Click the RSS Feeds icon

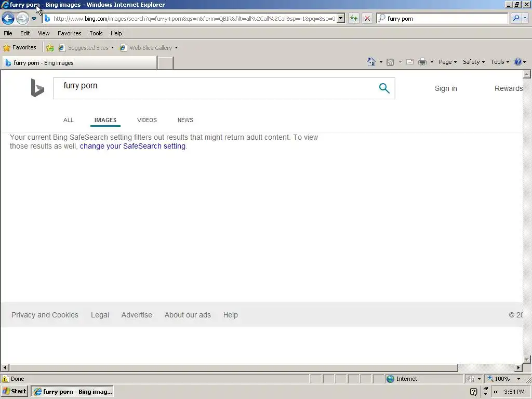tap(390, 62)
